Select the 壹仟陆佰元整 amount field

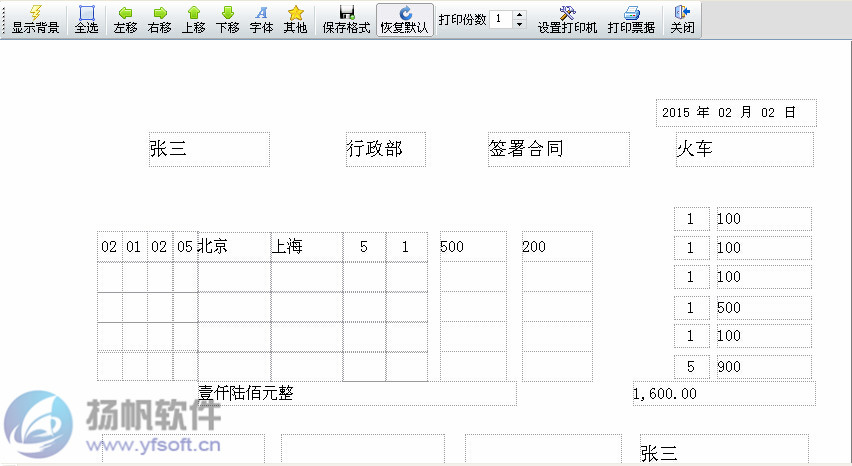coord(357,393)
